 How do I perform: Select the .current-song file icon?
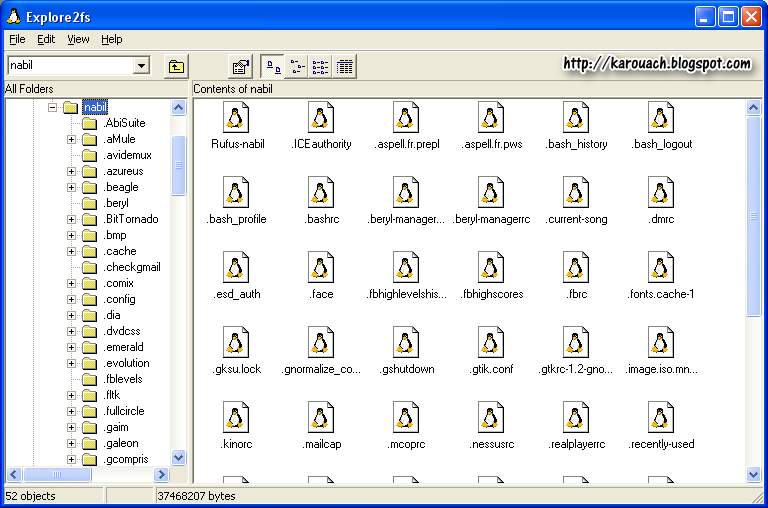[x=576, y=193]
